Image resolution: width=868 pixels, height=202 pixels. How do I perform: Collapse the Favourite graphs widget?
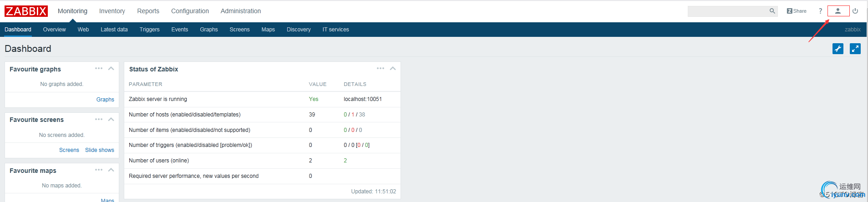(111, 68)
